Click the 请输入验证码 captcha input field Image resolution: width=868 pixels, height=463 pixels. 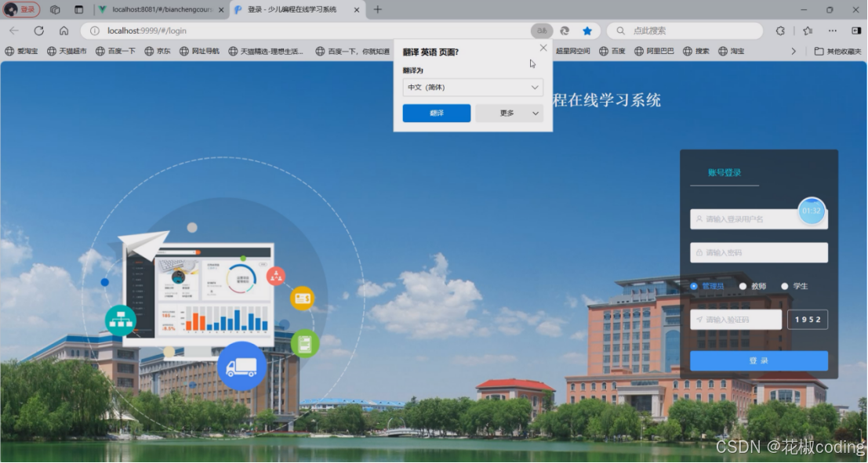coord(734,319)
